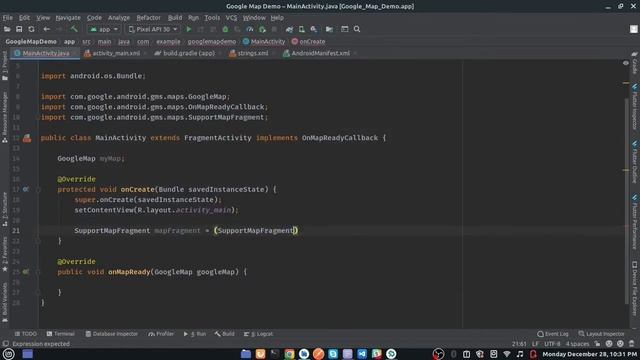The height and width of the screenshot is (360, 640).
Task: Open the Terminal tool window
Action: pyautogui.click(x=60, y=334)
